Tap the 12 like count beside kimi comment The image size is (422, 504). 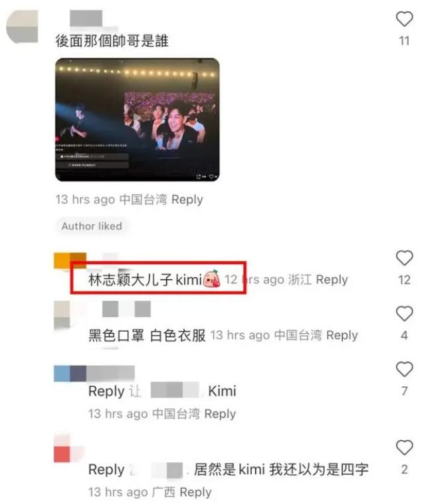(404, 280)
